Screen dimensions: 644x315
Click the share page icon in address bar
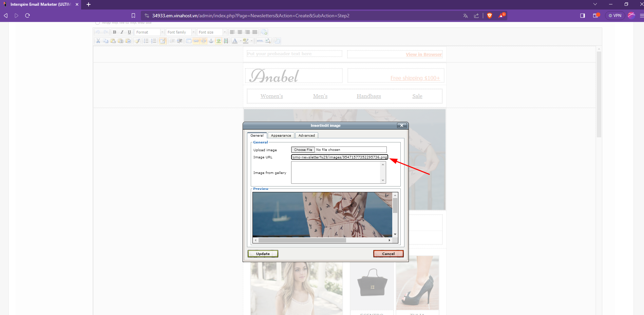coord(476,16)
